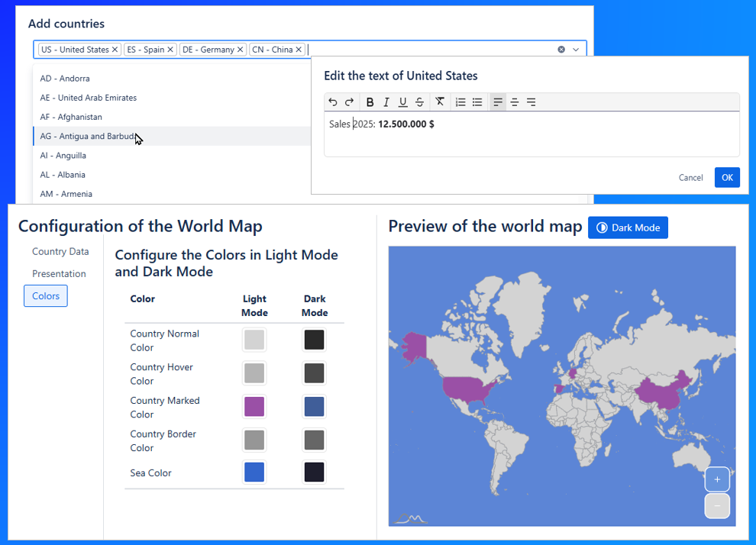Insert a numbered list
Screen dimensions: 756x545
coord(460,102)
